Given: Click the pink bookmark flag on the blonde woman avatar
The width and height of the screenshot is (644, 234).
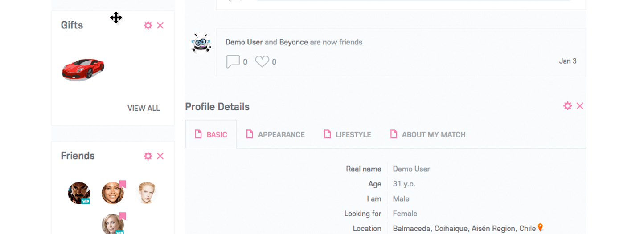Looking at the screenshot, I should (123, 216).
